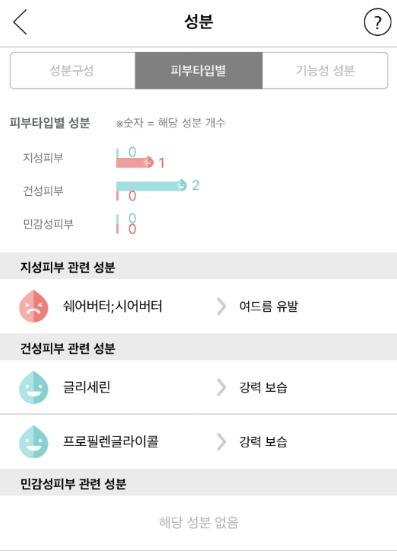Click the teal droplet at 건성피부 bar end
This screenshot has width=397, height=551.
point(182,184)
